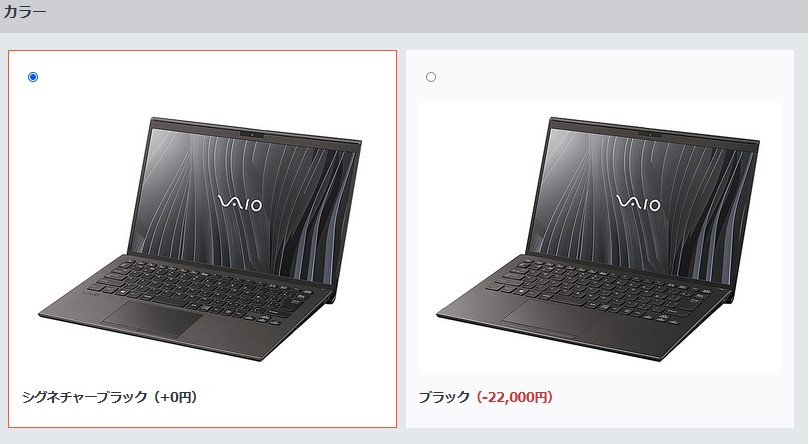This screenshot has width=809, height=444.
Task: Click the webcam on the left laptop bezel
Action: click(x=252, y=135)
